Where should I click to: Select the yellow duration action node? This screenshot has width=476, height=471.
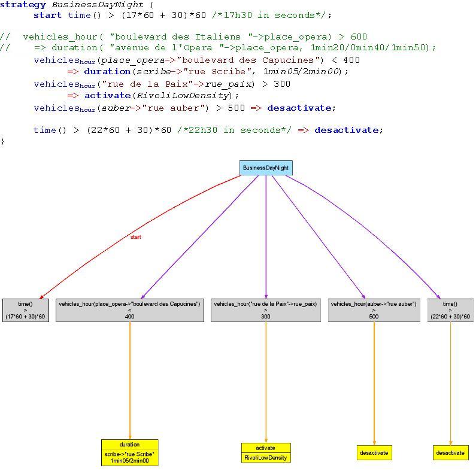(129, 452)
